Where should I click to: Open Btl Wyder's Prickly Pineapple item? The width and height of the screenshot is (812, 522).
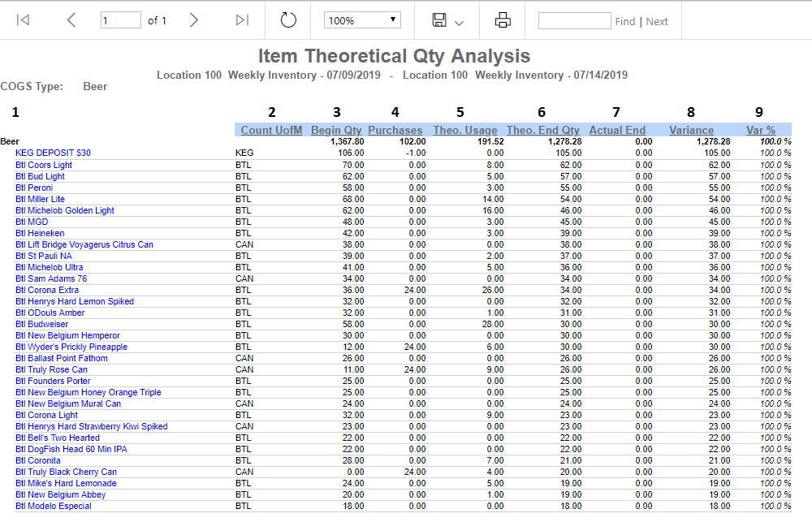pos(71,347)
